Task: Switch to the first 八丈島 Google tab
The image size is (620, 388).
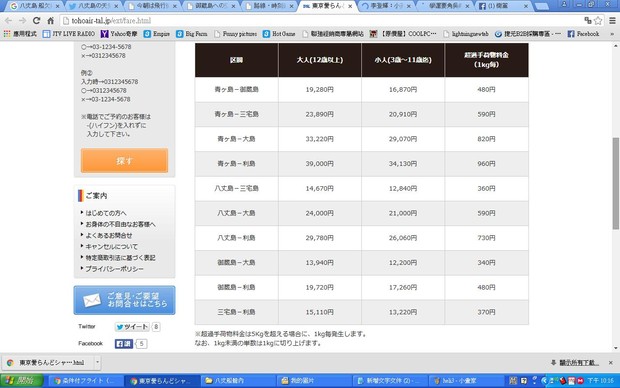Action: point(35,6)
